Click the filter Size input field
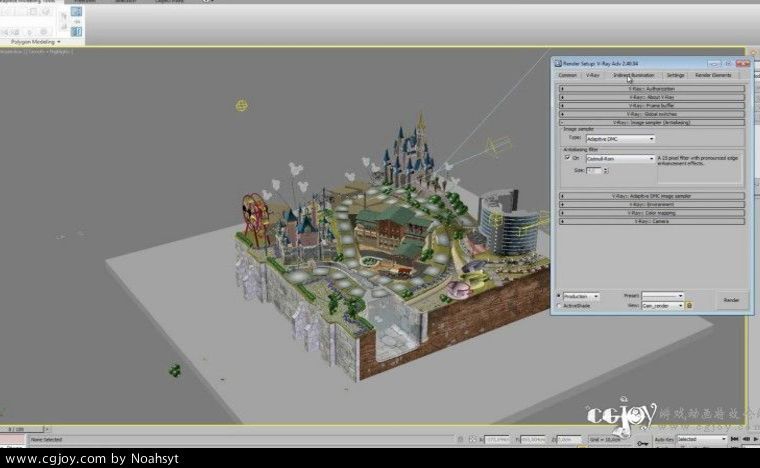This screenshot has width=760, height=468. 594,171
